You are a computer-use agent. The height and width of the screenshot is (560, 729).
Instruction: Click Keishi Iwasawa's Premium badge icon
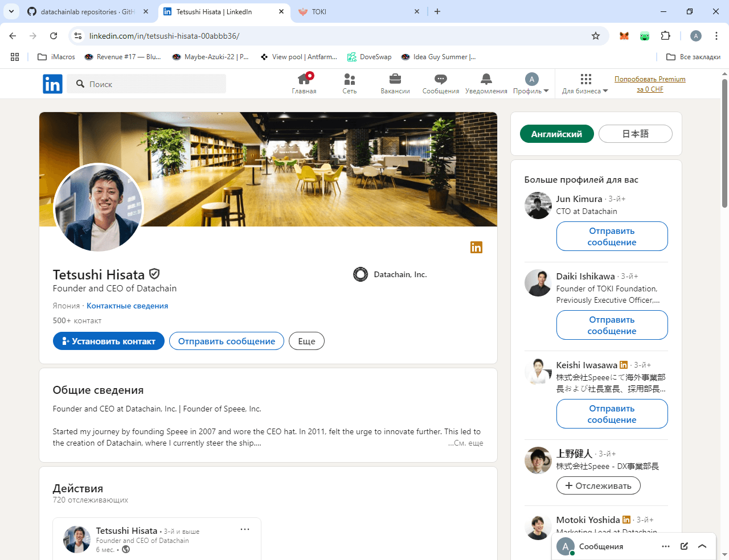click(x=624, y=365)
